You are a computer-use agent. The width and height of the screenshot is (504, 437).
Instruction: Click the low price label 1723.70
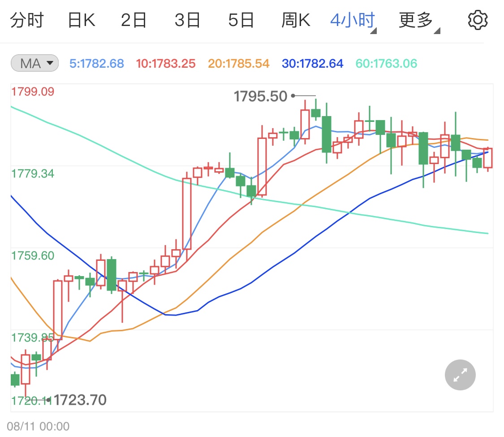tap(80, 400)
